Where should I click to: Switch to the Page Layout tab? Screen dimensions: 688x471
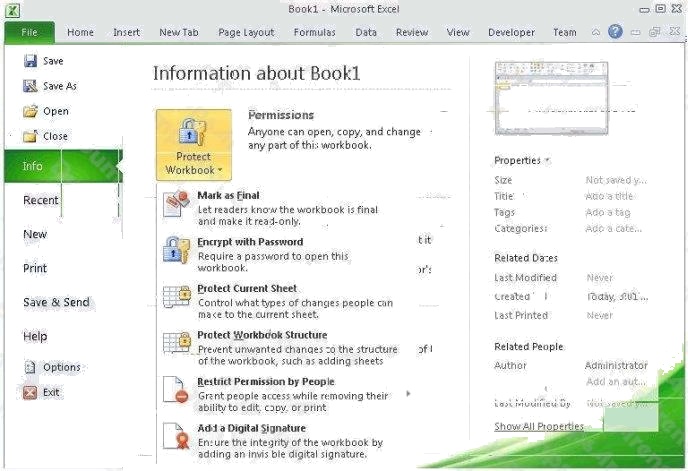pos(246,32)
